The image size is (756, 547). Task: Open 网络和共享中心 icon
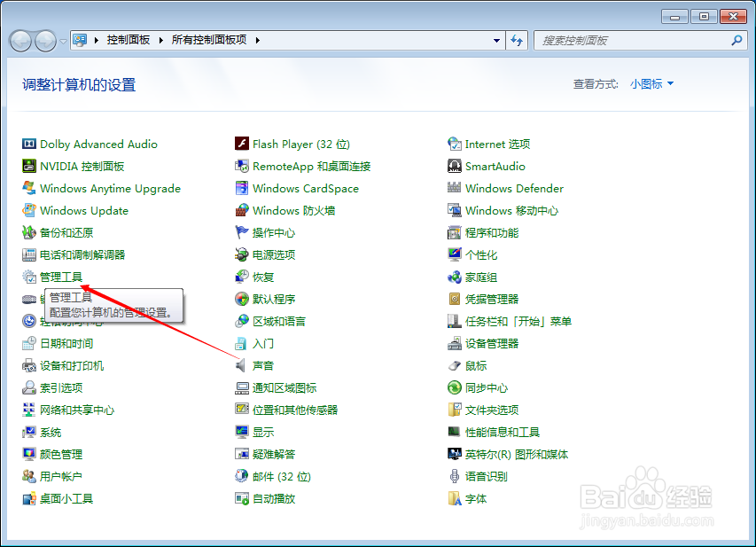pos(29,410)
